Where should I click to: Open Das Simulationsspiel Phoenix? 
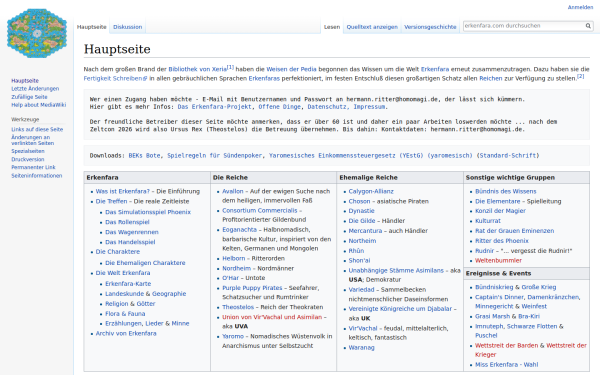coord(148,212)
